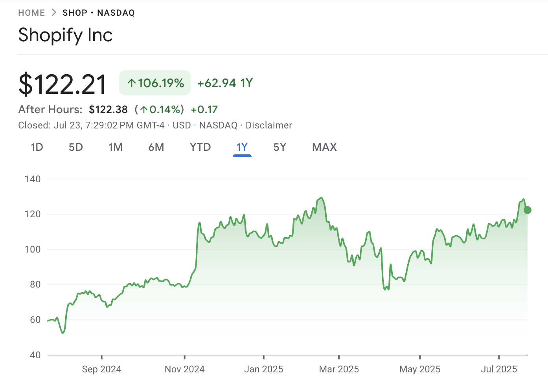Switch to the 1M range tab

(x=116, y=147)
